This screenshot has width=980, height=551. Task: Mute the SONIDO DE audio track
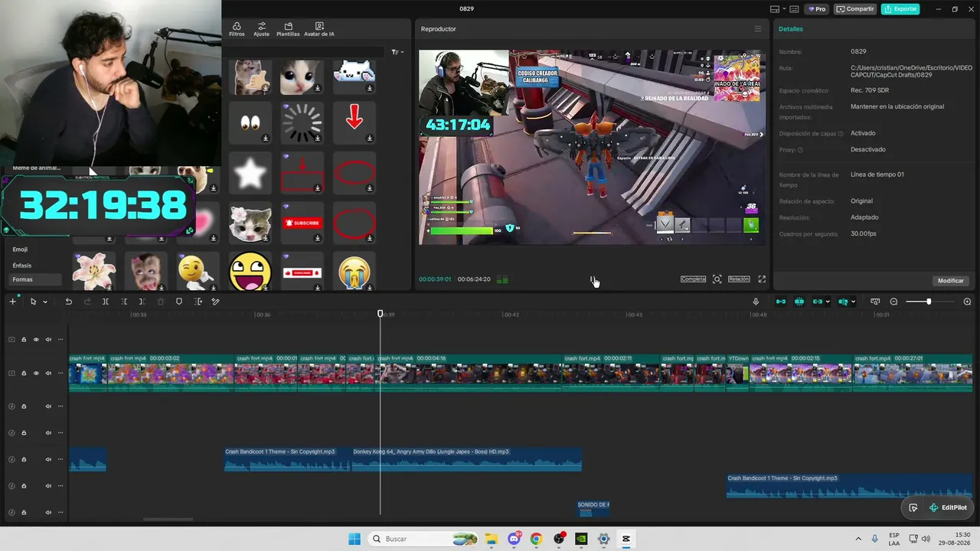tap(48, 512)
